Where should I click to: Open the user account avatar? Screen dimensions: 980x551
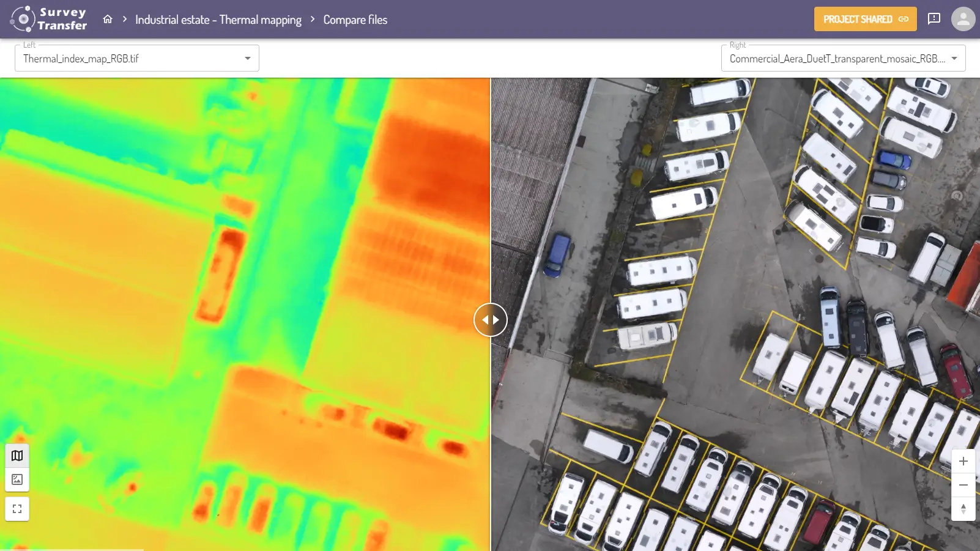(x=963, y=18)
